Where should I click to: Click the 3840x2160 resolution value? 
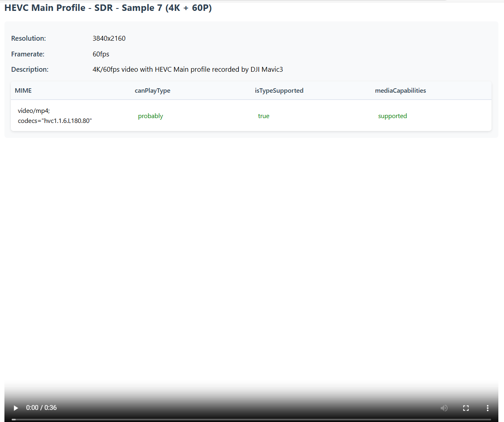pos(109,38)
